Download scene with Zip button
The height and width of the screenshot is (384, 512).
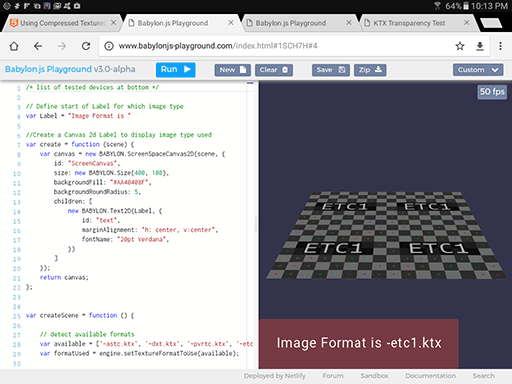[x=370, y=70]
